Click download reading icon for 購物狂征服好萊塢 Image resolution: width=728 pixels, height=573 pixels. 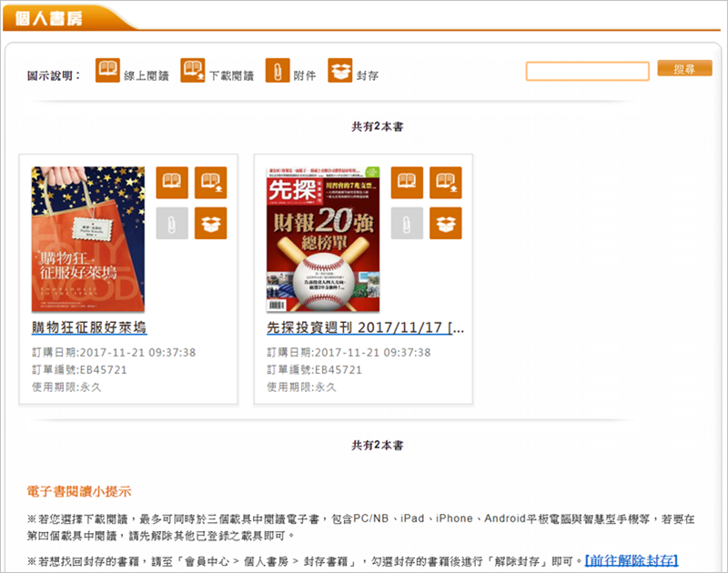210,183
